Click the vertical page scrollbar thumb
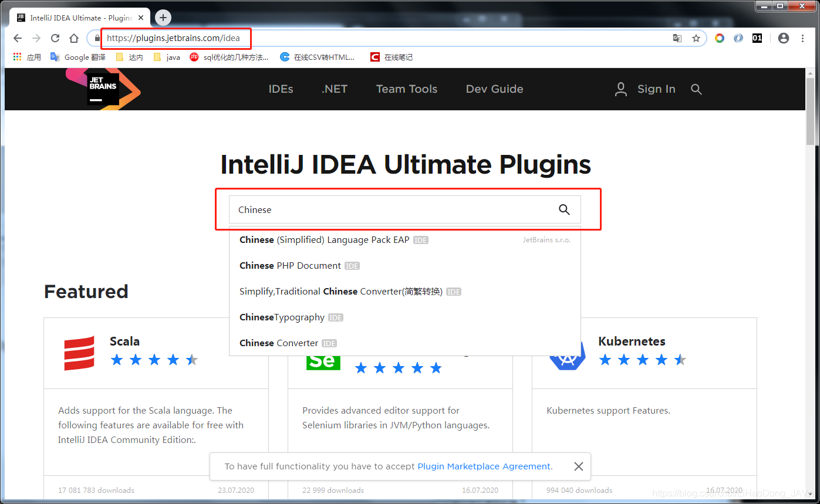The image size is (820, 504). 810,110
